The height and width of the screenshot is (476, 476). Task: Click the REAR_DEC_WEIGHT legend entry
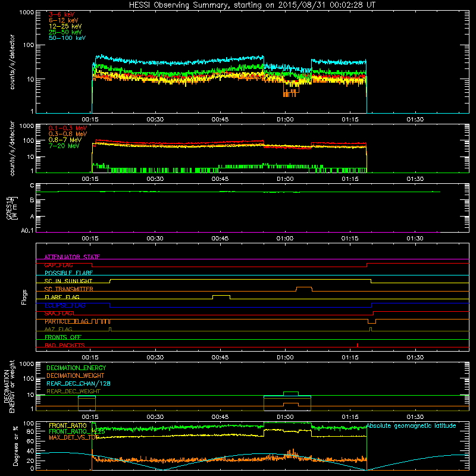pos(73,392)
